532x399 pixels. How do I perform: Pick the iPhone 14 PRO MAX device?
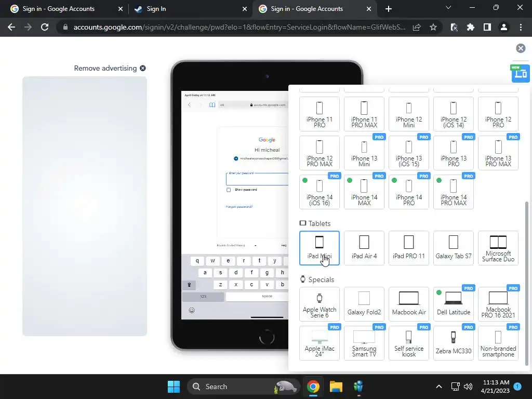(453, 192)
